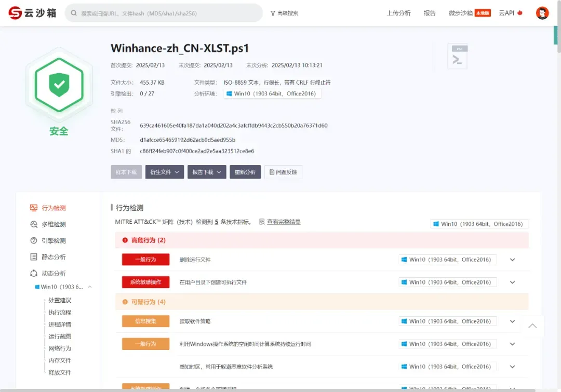Screen dimensions: 561x392
Task: Open 报告 in the top navigation
Action: pos(430,13)
